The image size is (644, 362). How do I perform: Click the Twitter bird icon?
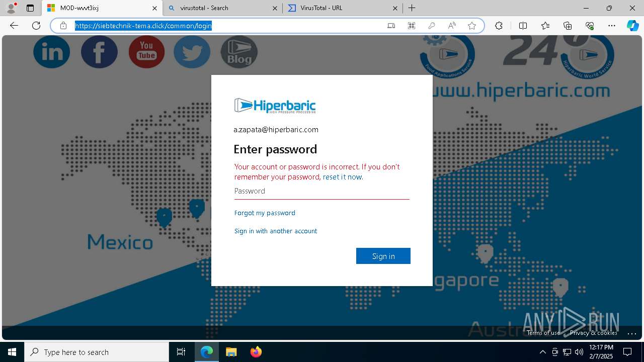click(192, 51)
